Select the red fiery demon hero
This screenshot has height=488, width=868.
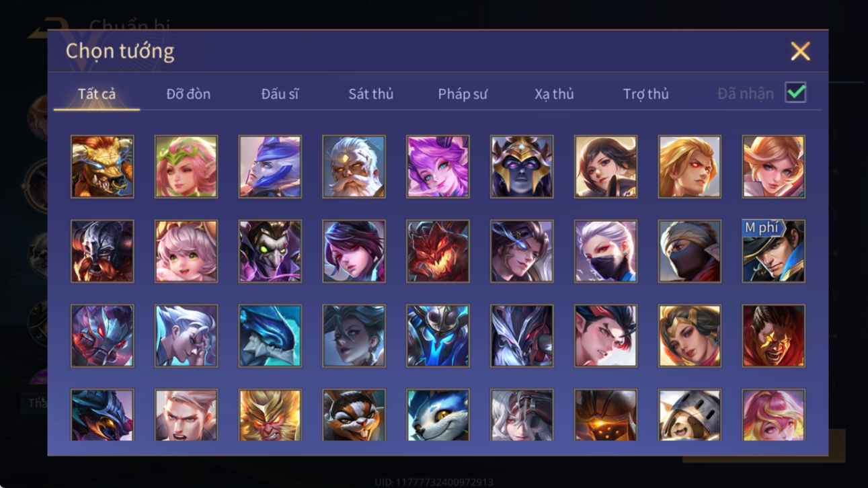pos(438,251)
